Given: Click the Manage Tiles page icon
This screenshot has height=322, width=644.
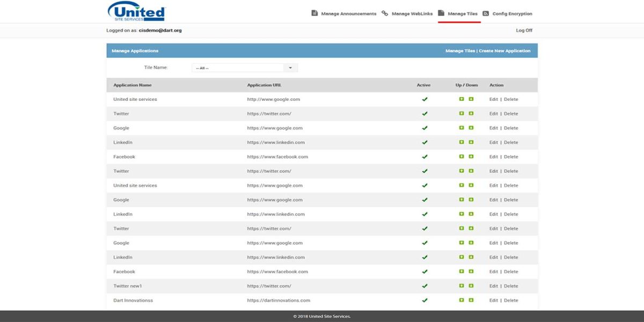Looking at the screenshot, I should 441,13.
